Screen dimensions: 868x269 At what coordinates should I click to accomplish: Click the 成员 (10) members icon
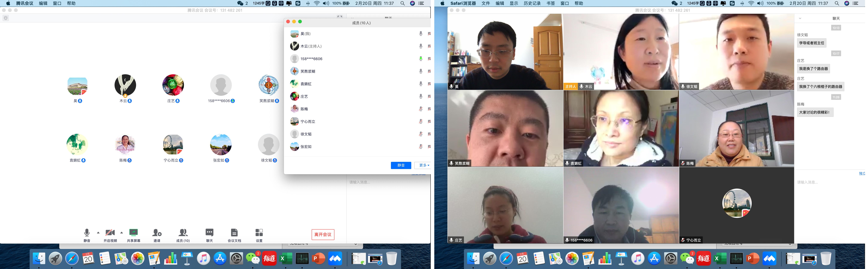[x=183, y=233]
